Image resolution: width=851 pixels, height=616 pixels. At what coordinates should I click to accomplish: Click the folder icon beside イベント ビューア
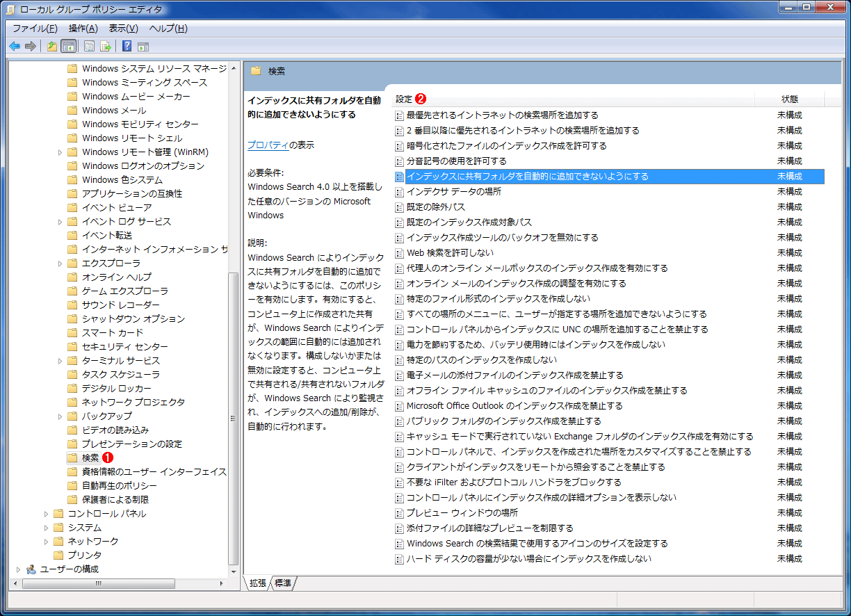tap(72, 207)
